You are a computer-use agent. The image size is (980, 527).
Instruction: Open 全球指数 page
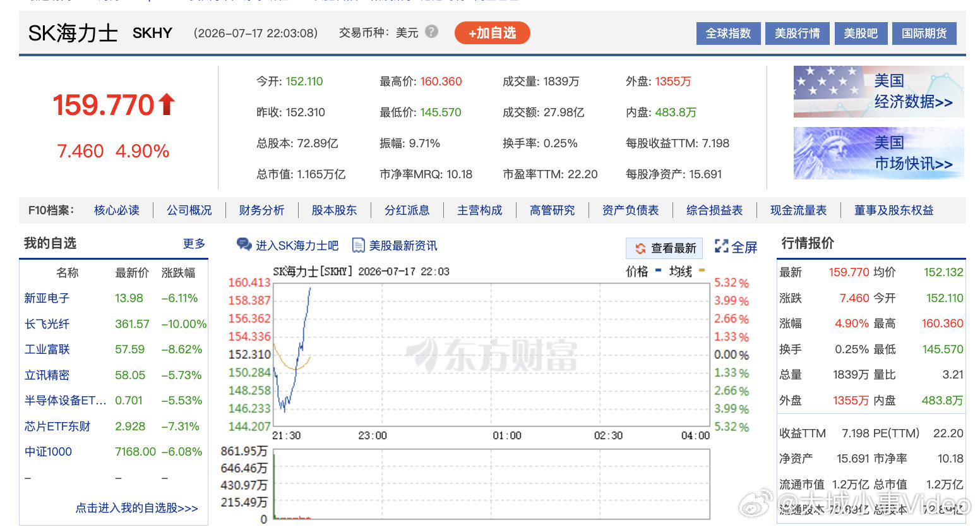click(x=728, y=33)
